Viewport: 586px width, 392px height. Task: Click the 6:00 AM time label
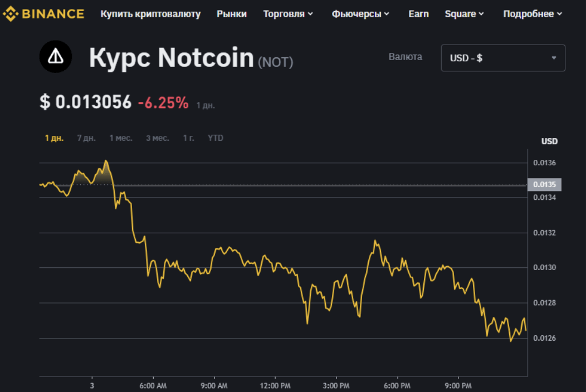click(x=153, y=386)
